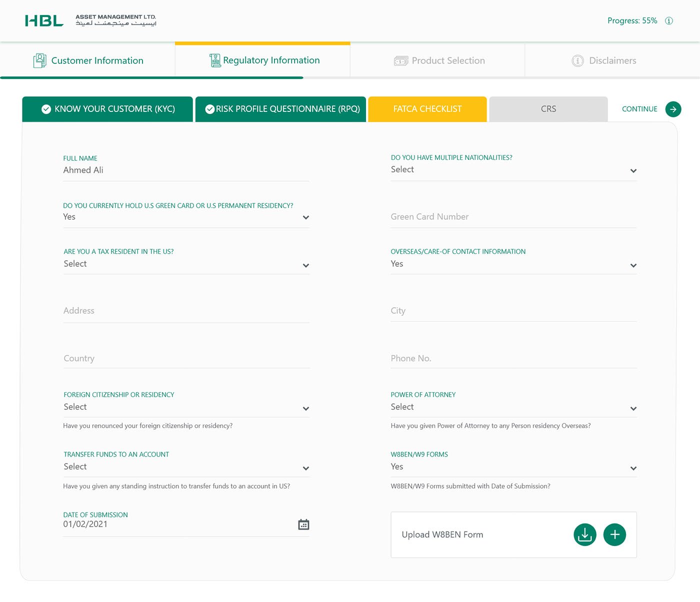Open Customer Information tab

(87, 60)
